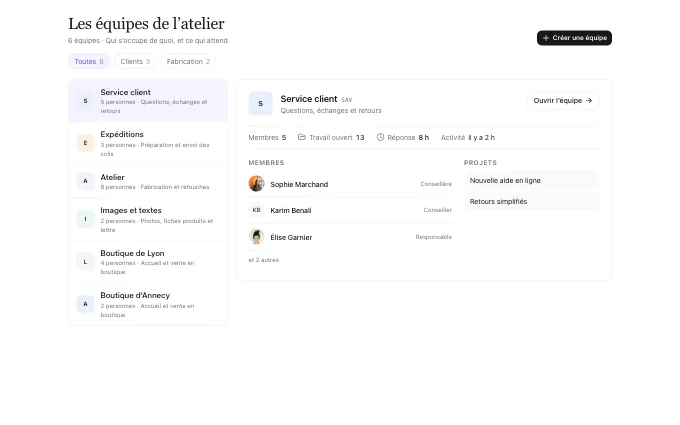Click the L badge for Boutique de Lyon
This screenshot has height=425, width=680.
(85, 262)
